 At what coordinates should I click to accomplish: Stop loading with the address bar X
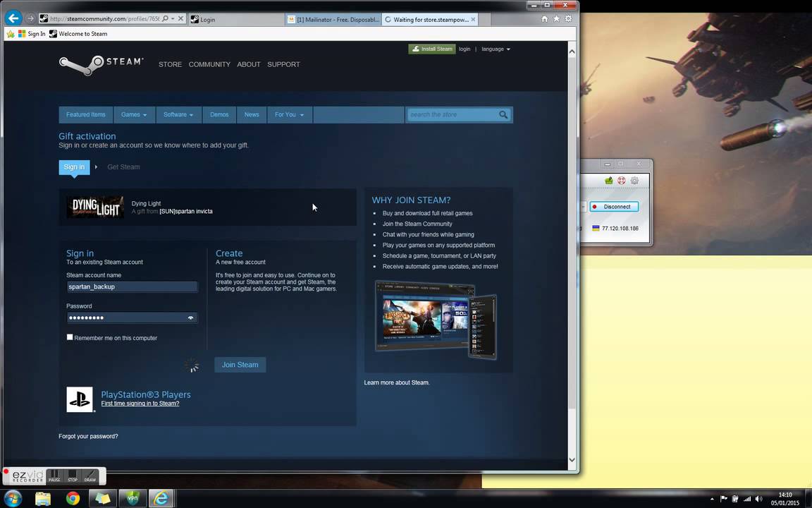pyautogui.click(x=180, y=18)
